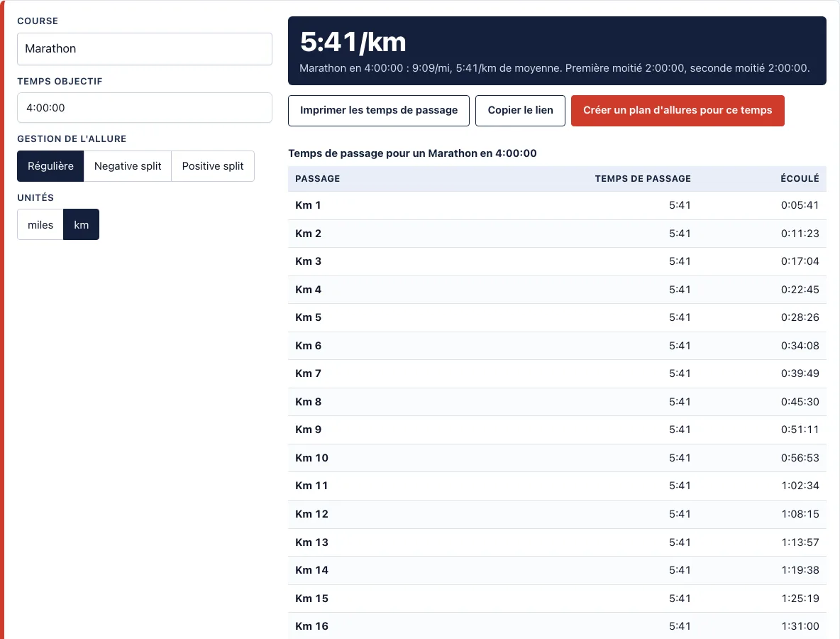Click the Km 2 row label
The image size is (840, 639).
308,234
